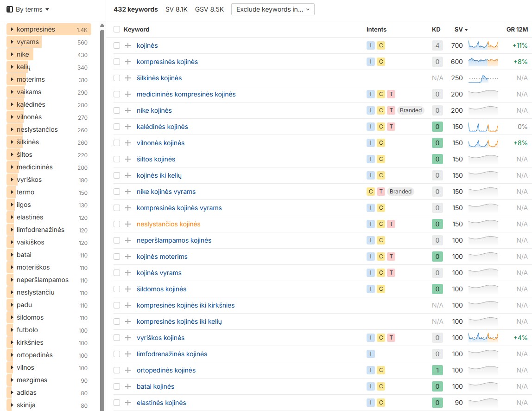Click the Informational intent badge for limfodrenažinės kojinės

371,354
